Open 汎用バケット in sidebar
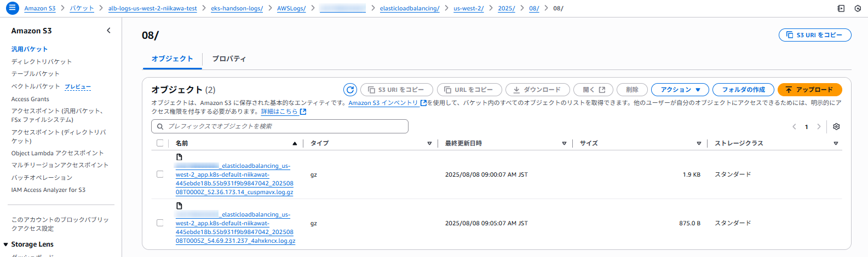 pyautogui.click(x=30, y=49)
